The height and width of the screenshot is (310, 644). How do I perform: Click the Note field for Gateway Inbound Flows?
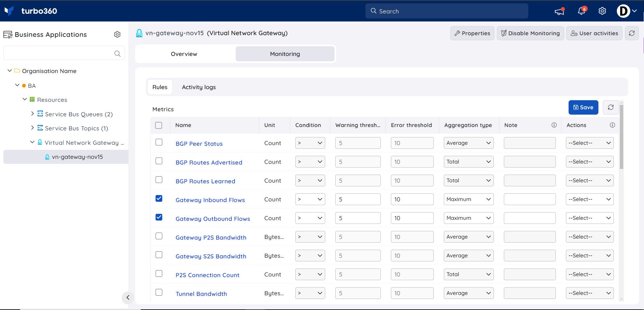pyautogui.click(x=530, y=199)
